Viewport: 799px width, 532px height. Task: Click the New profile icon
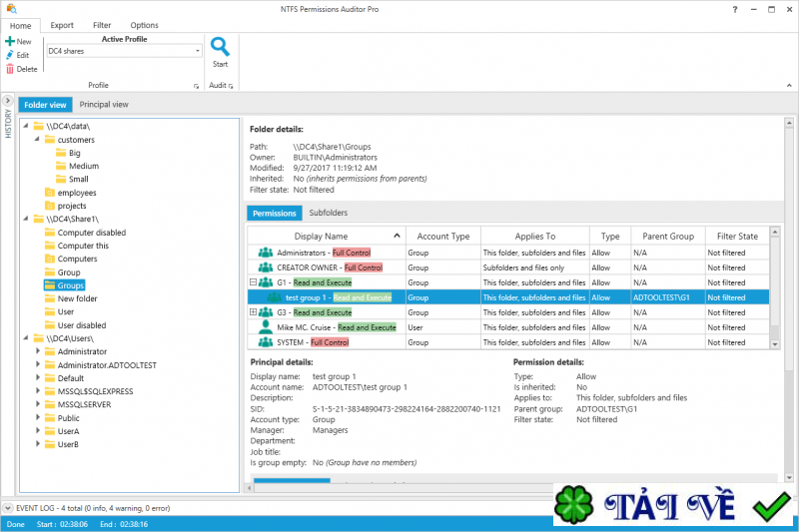(x=10, y=41)
